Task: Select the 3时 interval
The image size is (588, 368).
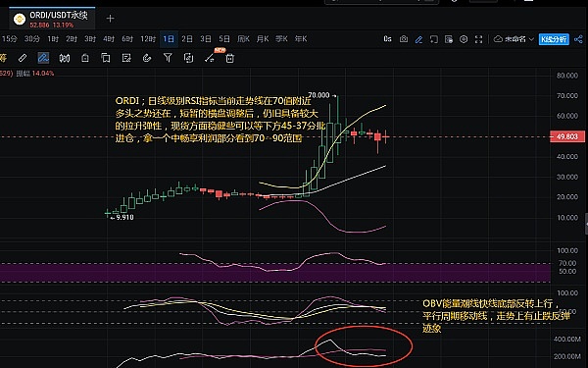Action: (x=90, y=39)
